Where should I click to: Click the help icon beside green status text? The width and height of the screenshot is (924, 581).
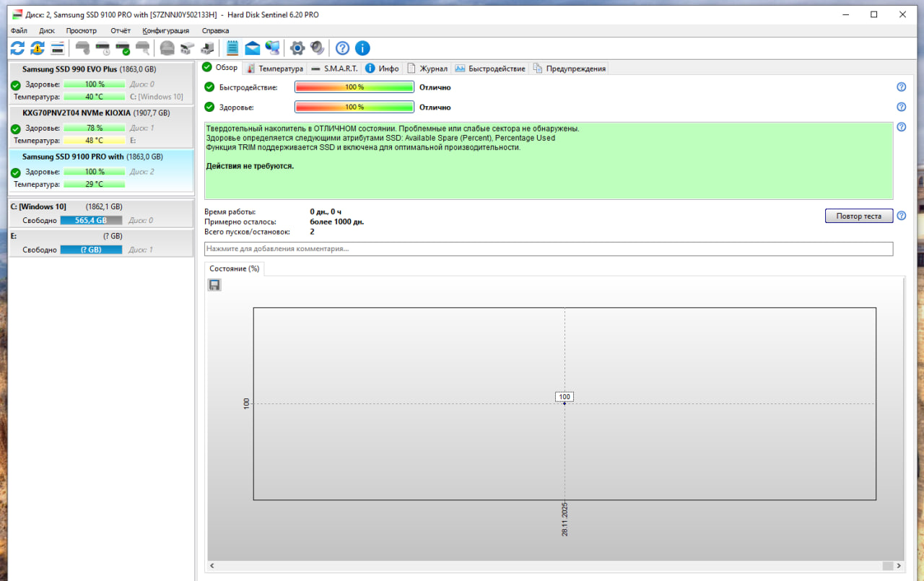[x=902, y=127]
